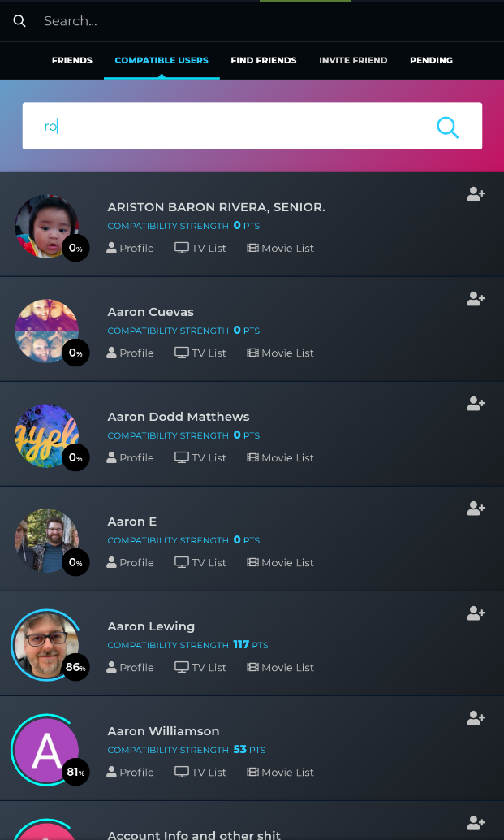Click top bar magnifying glass icon
Screen dimensions: 504x840
[19, 21]
